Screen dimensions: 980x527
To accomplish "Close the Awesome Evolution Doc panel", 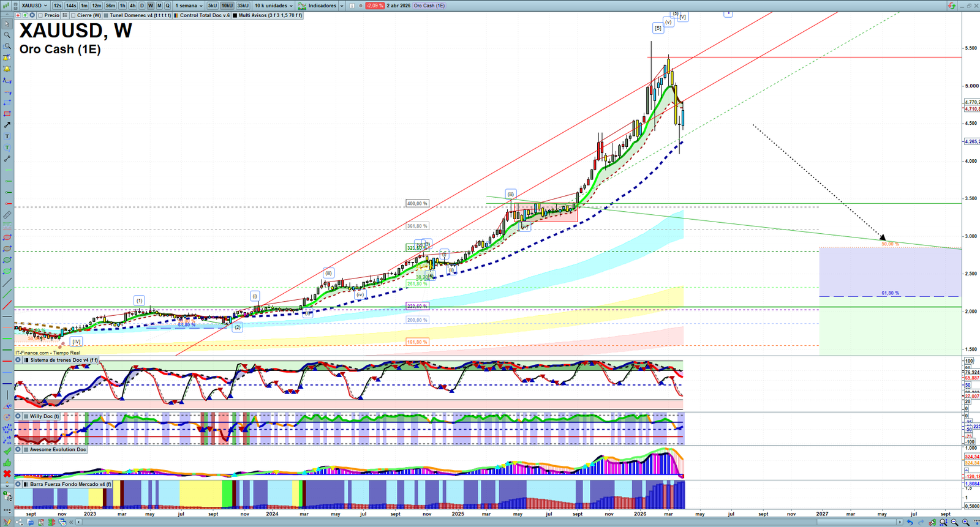I will point(18,449).
